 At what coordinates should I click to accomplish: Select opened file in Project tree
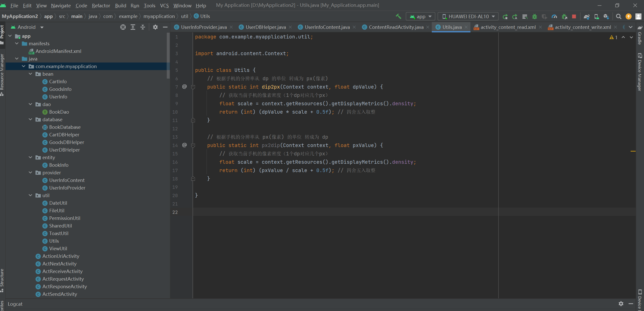point(123,27)
